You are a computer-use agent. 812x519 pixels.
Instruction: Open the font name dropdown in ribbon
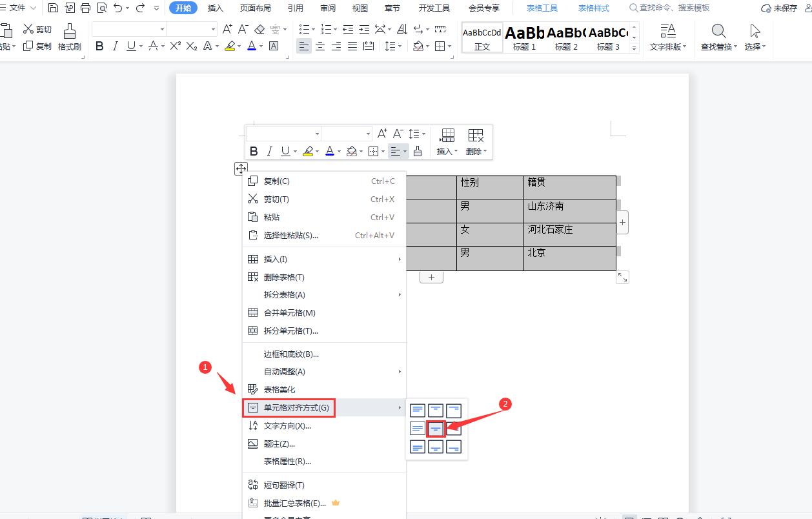162,29
